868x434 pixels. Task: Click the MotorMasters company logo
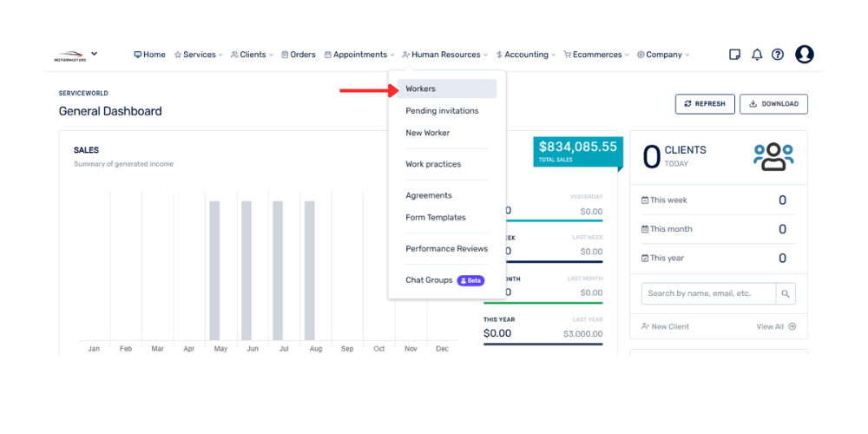pyautogui.click(x=70, y=56)
